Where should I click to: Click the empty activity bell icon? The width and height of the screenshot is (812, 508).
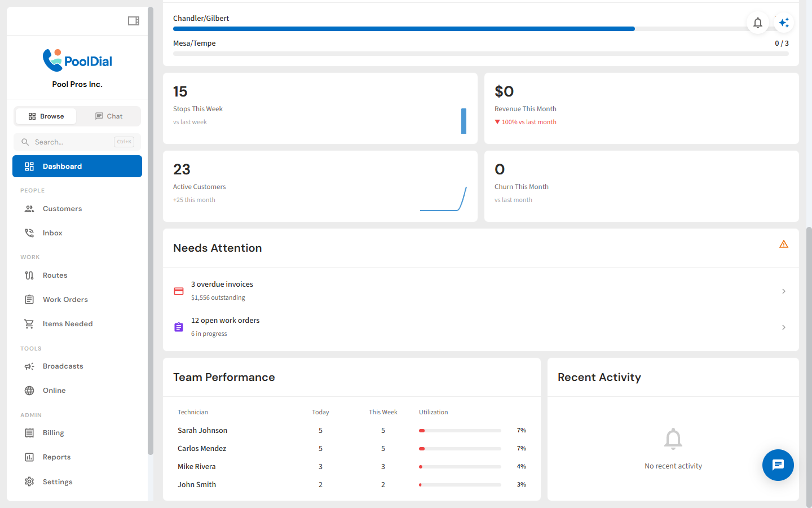(673, 439)
